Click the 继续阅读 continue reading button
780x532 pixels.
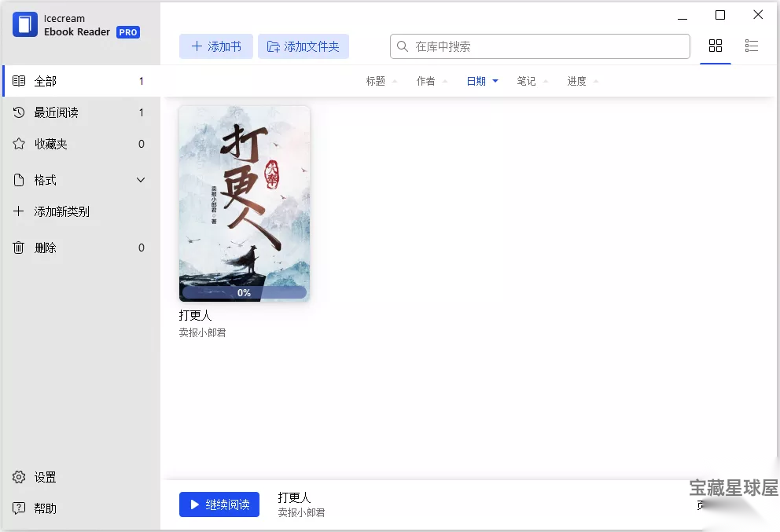pos(219,504)
